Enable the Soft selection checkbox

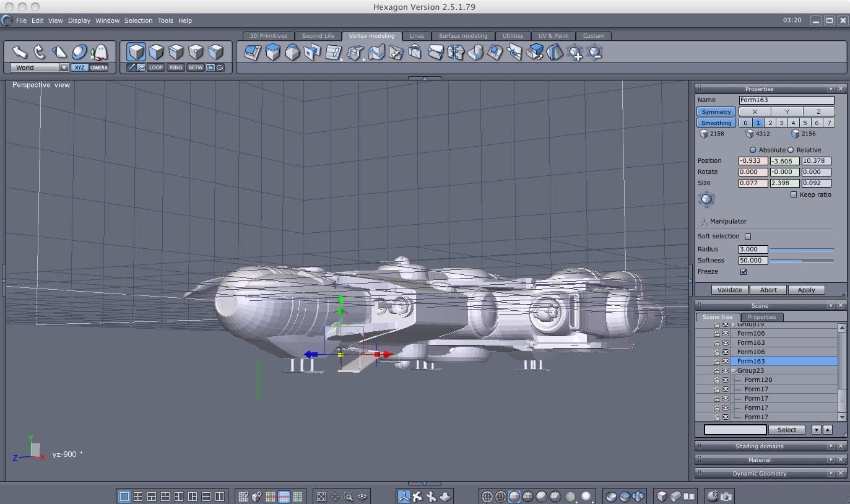748,236
